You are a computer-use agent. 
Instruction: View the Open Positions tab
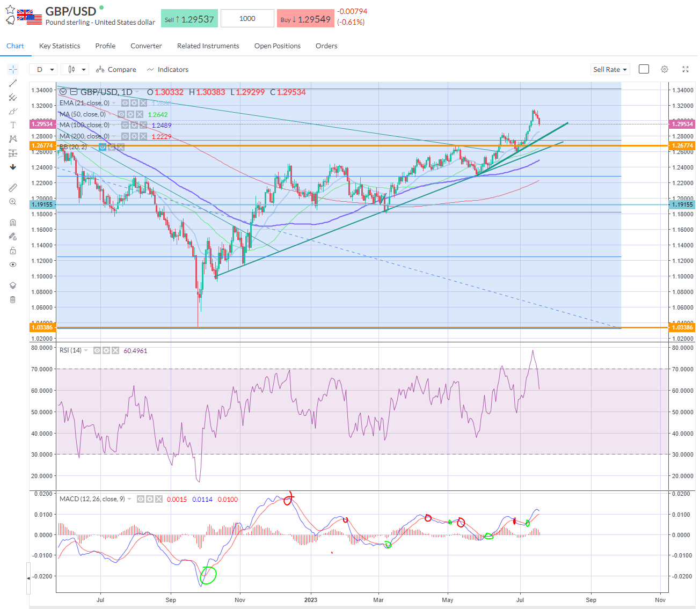(x=278, y=46)
